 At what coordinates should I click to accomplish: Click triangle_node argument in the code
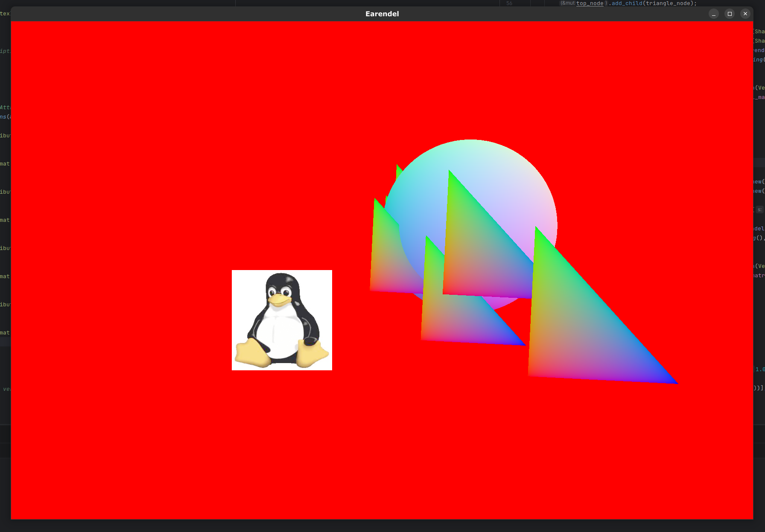tap(668, 3)
